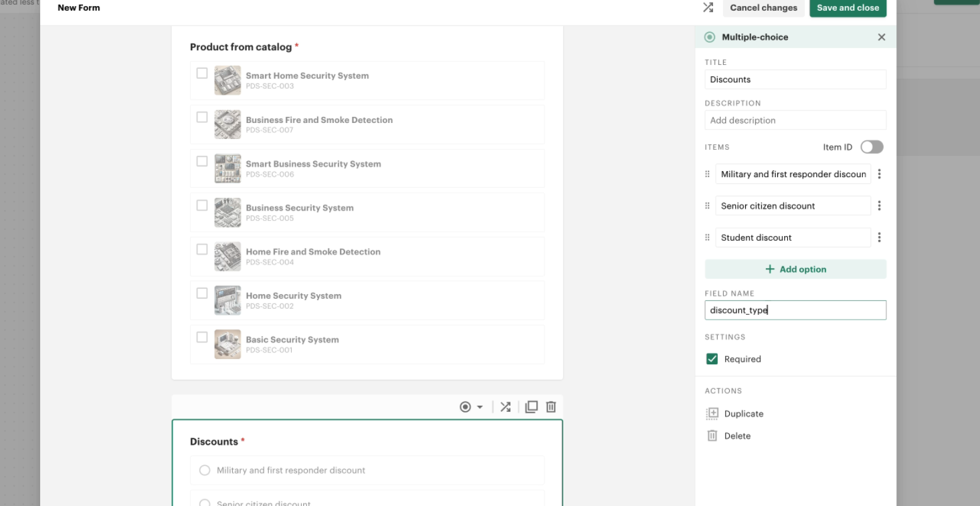Open options menu for Senior citizen discount

click(879, 206)
